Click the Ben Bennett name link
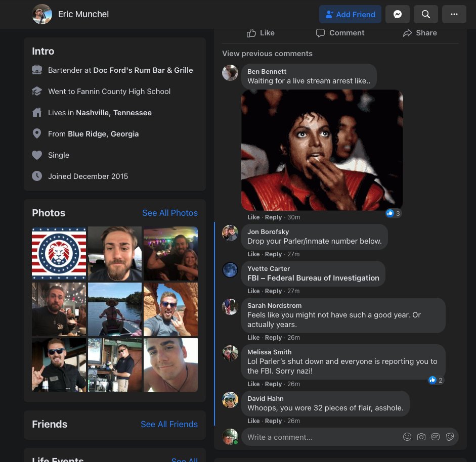The image size is (476, 462). click(267, 71)
